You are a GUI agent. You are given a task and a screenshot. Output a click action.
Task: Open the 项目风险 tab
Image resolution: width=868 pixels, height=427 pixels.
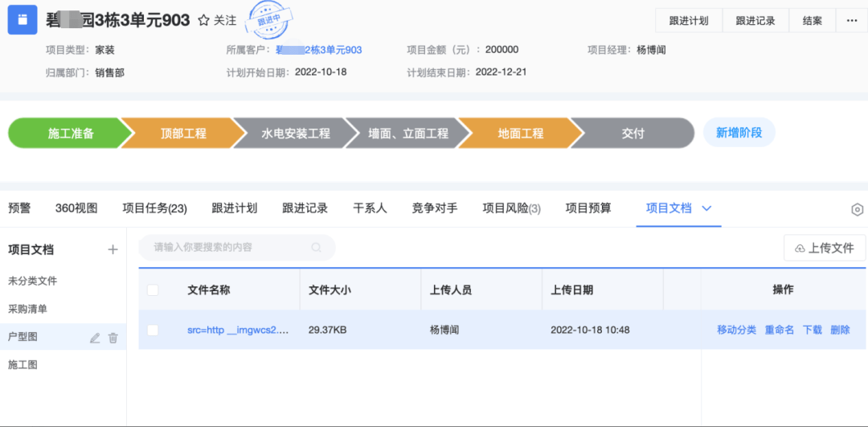tap(511, 208)
